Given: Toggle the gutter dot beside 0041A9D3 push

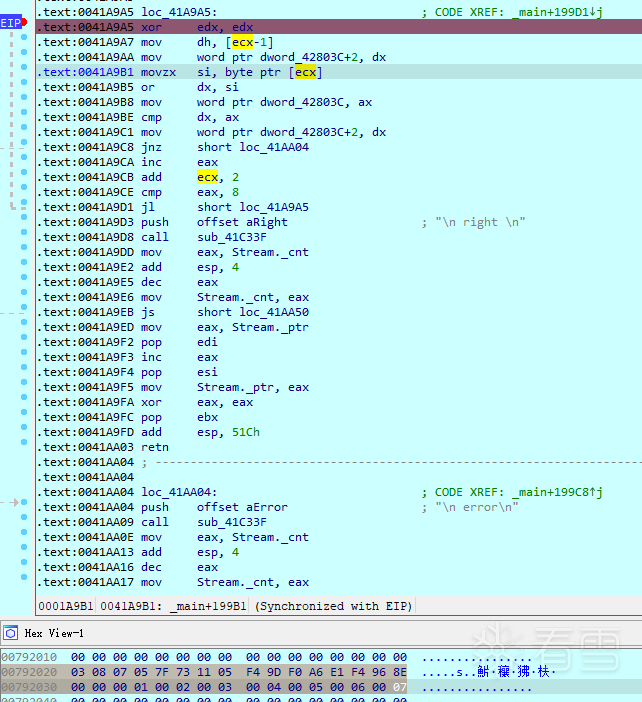Looking at the screenshot, I should point(24,217).
